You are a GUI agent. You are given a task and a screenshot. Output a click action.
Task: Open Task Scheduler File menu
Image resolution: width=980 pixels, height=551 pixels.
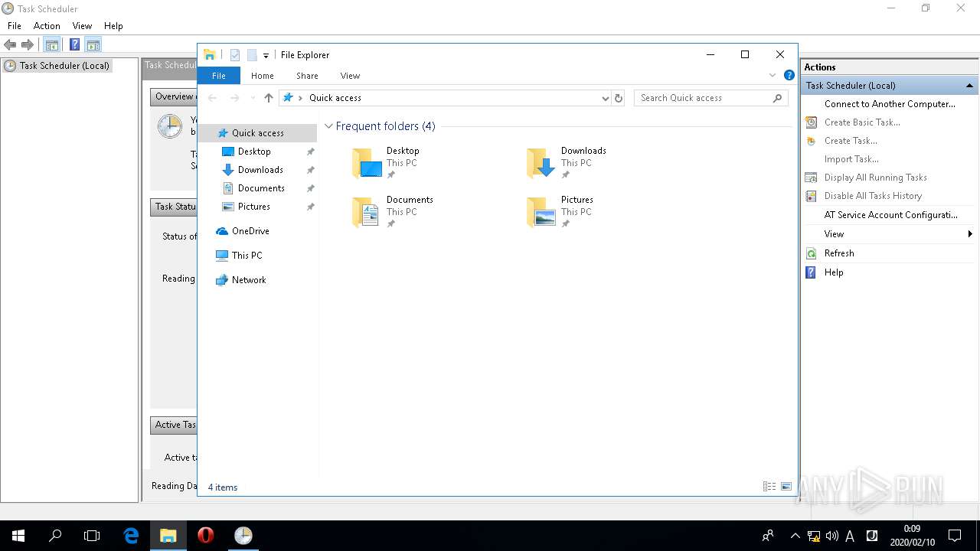15,25
